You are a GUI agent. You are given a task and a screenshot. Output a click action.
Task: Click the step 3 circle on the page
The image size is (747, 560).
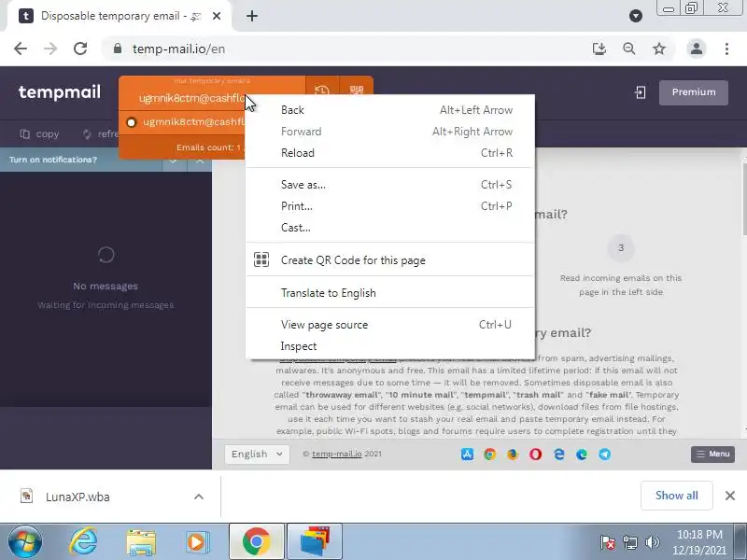621,248
